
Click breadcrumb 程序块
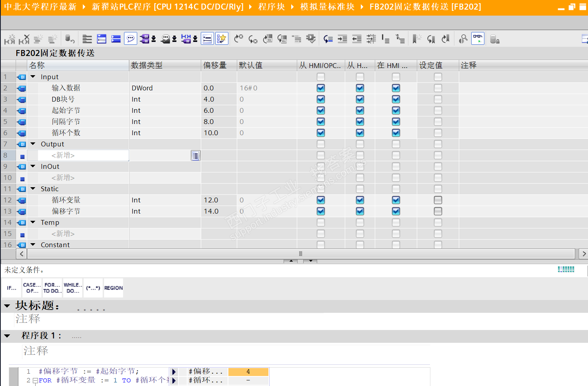coord(272,7)
